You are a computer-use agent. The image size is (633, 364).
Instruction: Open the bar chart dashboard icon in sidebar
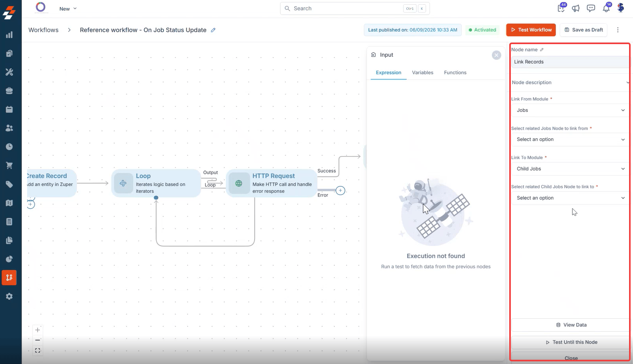pos(9,35)
